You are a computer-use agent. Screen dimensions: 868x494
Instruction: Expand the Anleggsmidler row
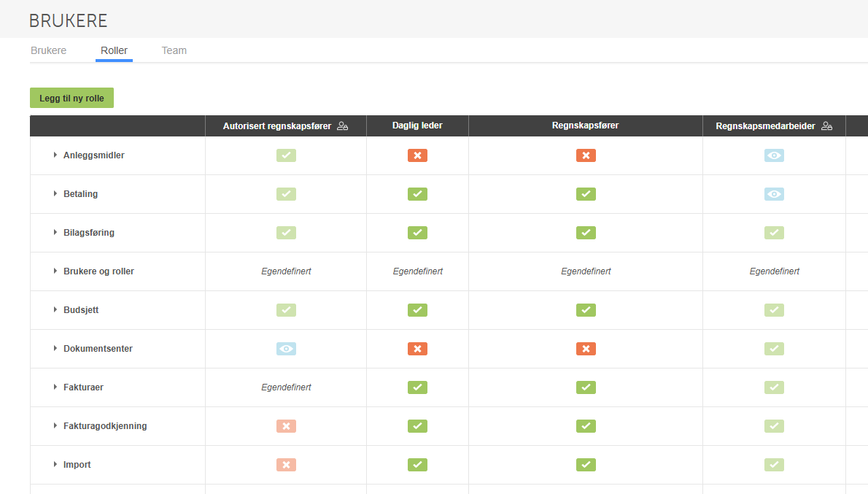click(55, 155)
